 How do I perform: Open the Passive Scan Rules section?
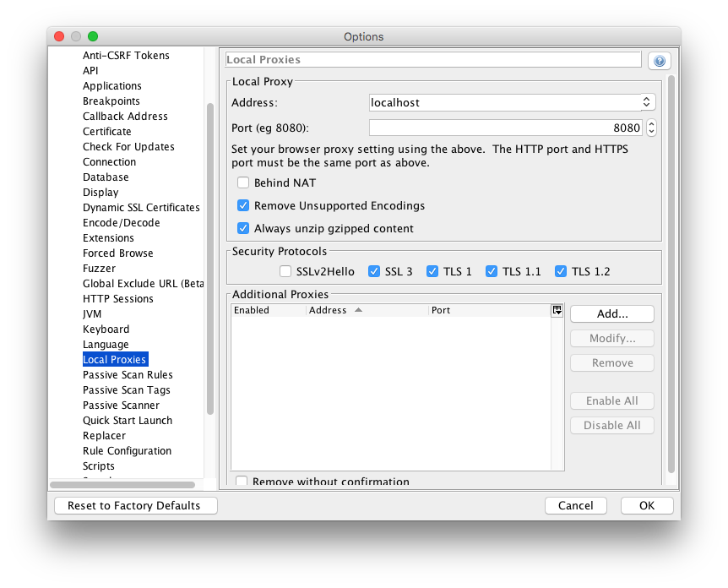tap(128, 375)
